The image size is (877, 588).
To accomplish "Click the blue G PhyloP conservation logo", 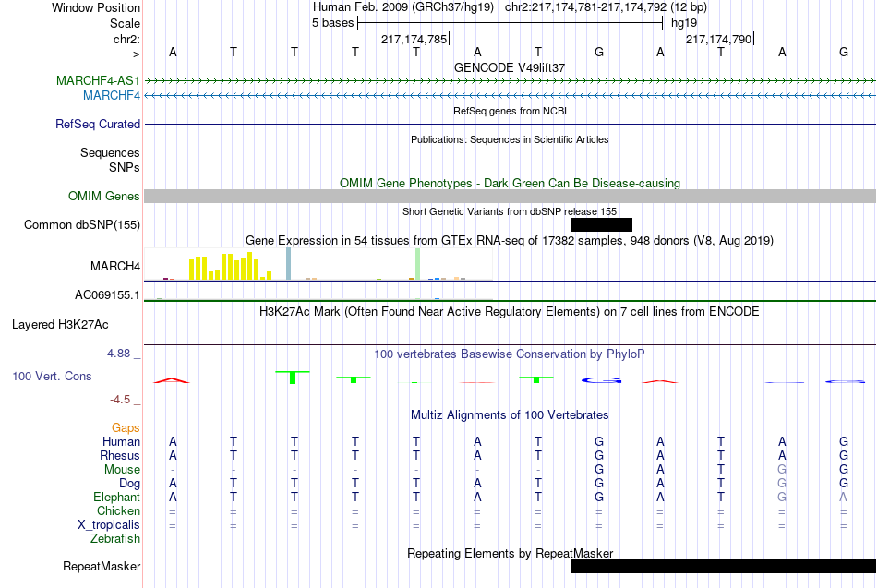I will (x=601, y=380).
